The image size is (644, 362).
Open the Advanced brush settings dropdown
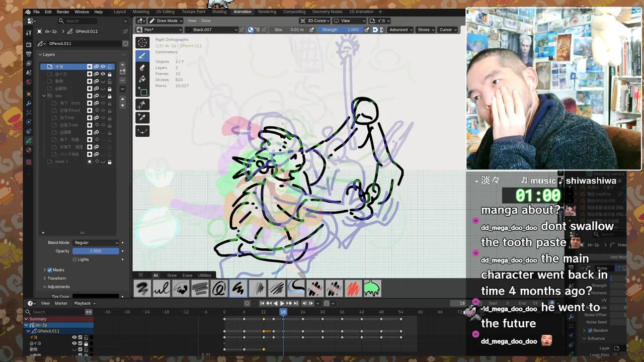[x=400, y=30]
